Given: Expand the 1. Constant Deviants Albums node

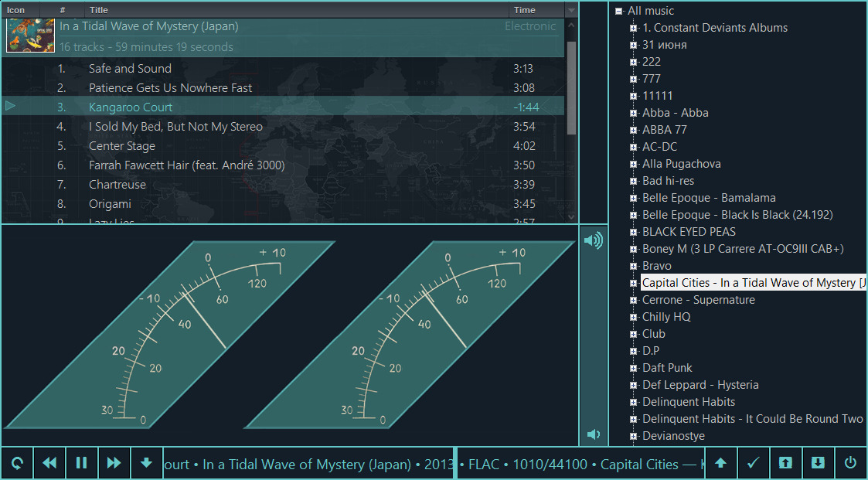Looking at the screenshot, I should point(633,29).
